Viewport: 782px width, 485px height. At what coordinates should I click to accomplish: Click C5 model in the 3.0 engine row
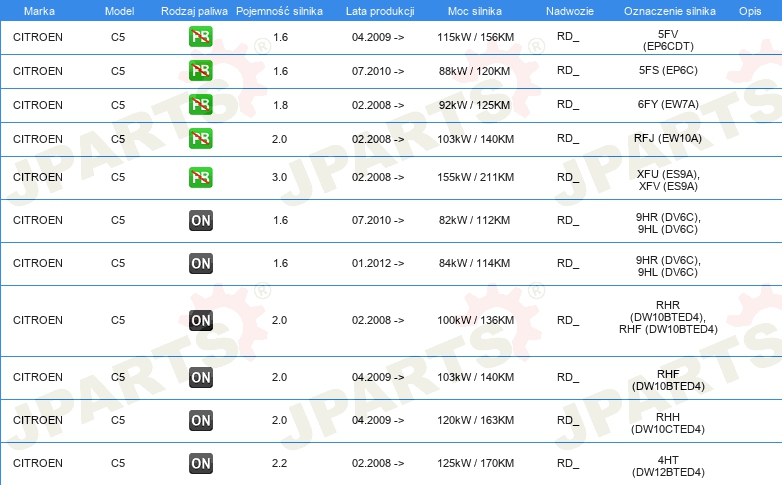pyautogui.click(x=118, y=177)
